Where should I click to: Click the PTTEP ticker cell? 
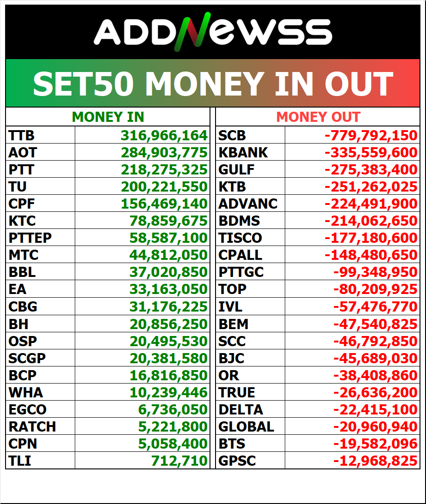[30, 238]
